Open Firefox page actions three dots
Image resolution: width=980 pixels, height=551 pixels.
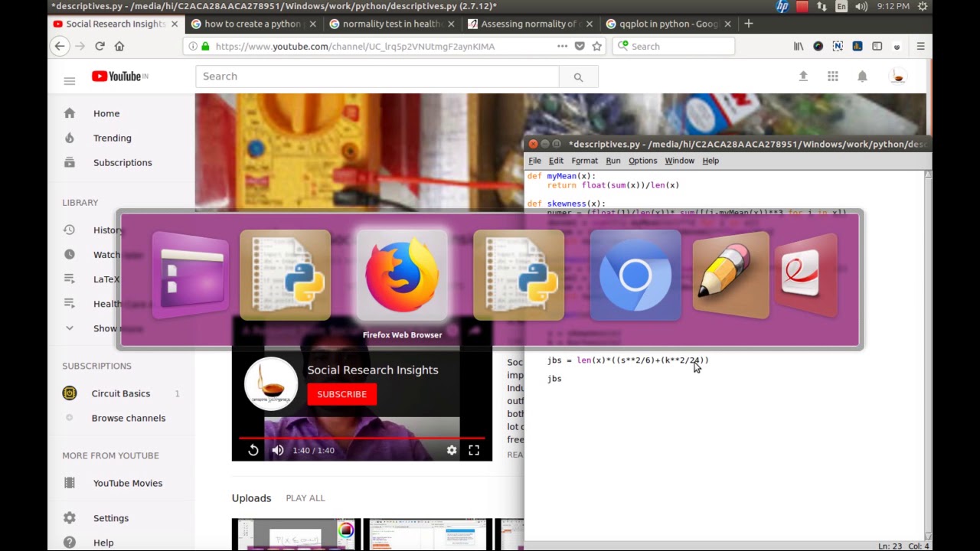coord(562,46)
